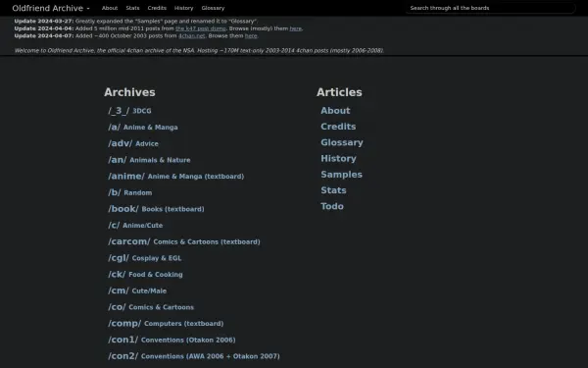
Task: Open the /_3_/ 3DCG archive
Action: coord(129,111)
